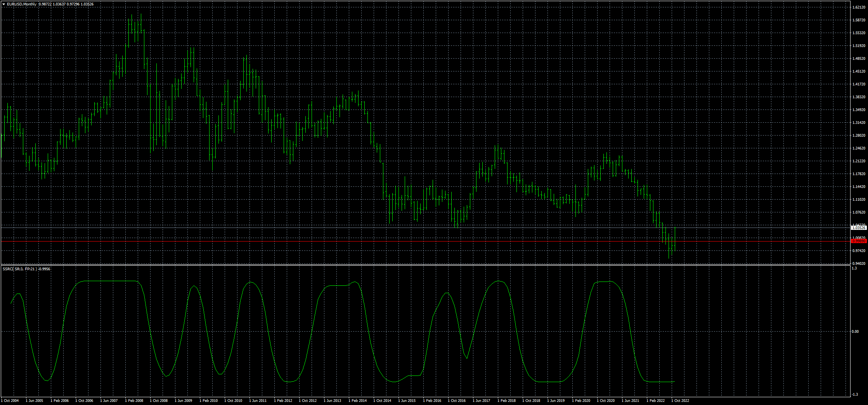
Task: Click the 1 Feb 2018 date label
Action: tap(506, 401)
